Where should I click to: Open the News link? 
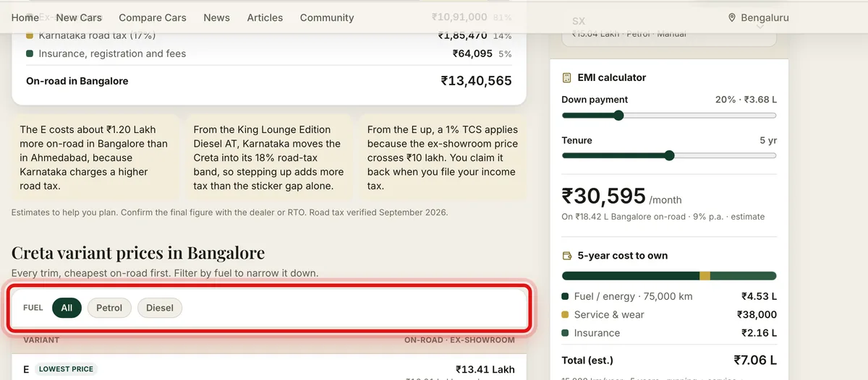coord(216,17)
